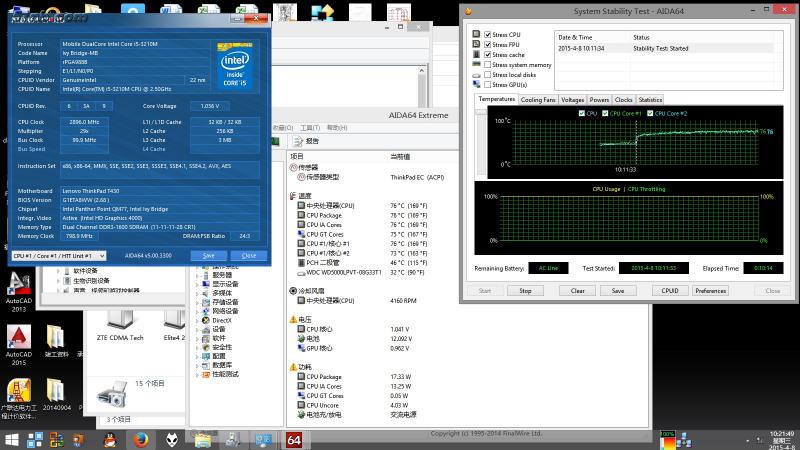The height and width of the screenshot is (450, 800).
Task: Enable the Stress GPU(s) checkbox
Action: coord(488,85)
